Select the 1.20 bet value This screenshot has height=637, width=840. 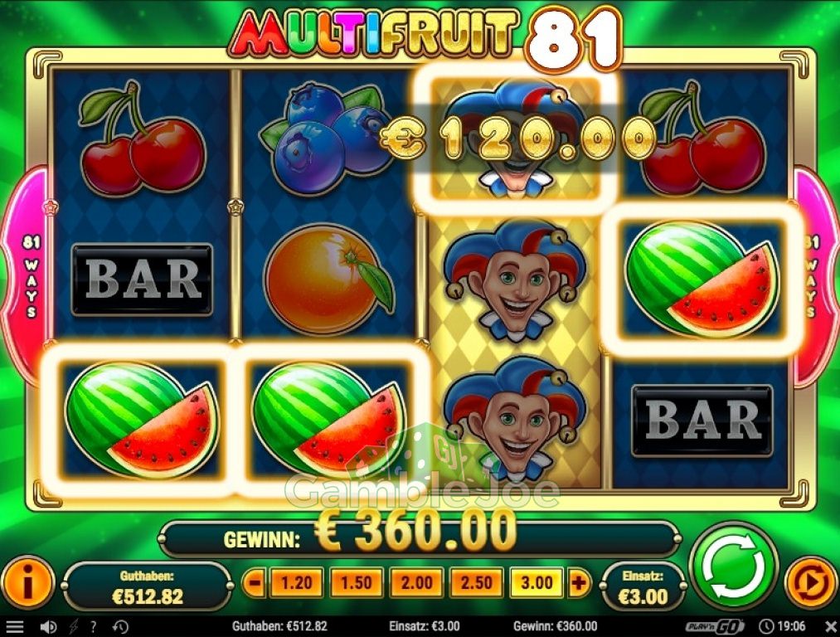click(x=296, y=582)
